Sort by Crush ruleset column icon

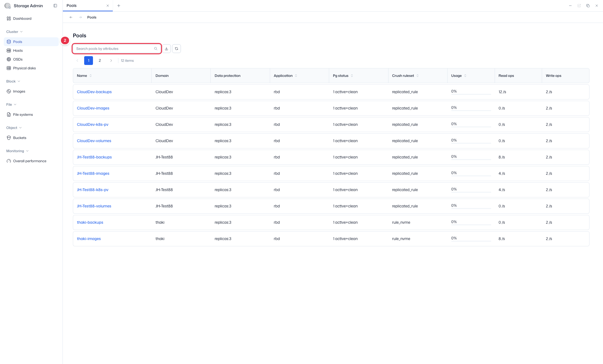pyautogui.click(x=417, y=76)
